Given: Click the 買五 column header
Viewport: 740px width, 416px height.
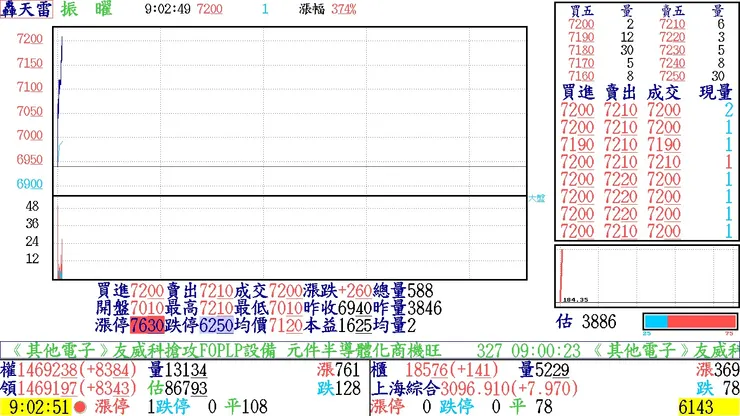Looking at the screenshot, I should (581, 10).
